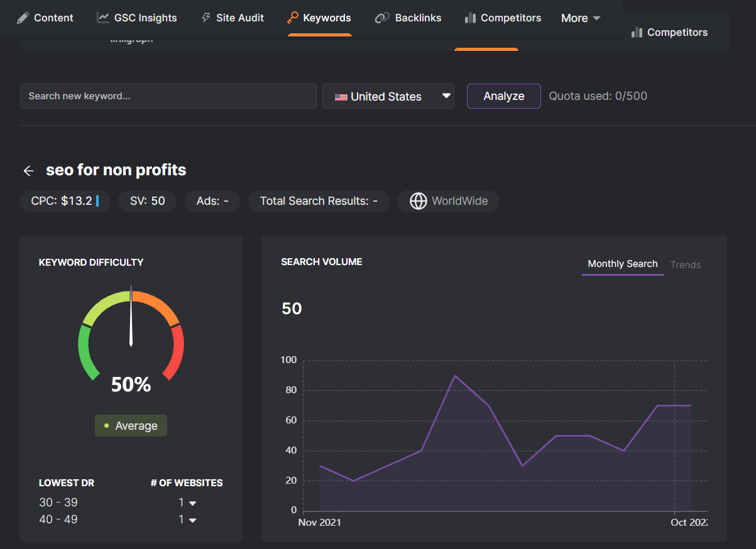
Task: Click the Ads pill
Action: 212,201
